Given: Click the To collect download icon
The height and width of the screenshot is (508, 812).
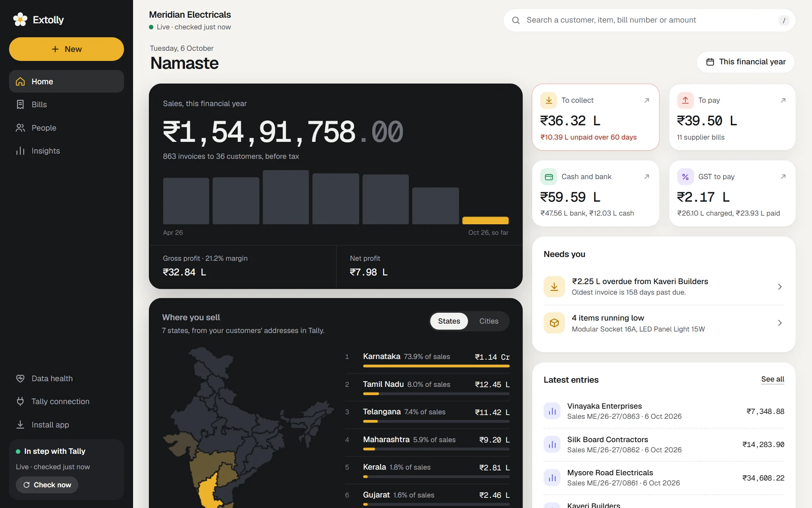Looking at the screenshot, I should point(548,100).
